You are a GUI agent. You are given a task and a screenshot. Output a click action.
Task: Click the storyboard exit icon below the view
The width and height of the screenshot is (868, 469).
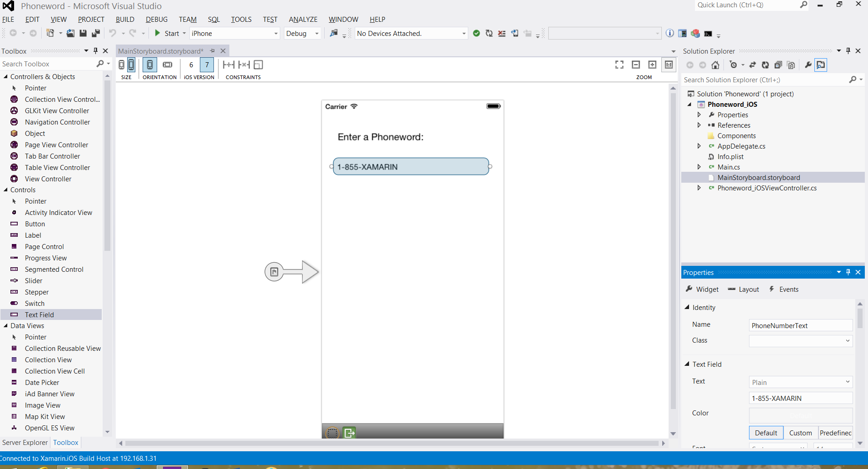tap(349, 433)
